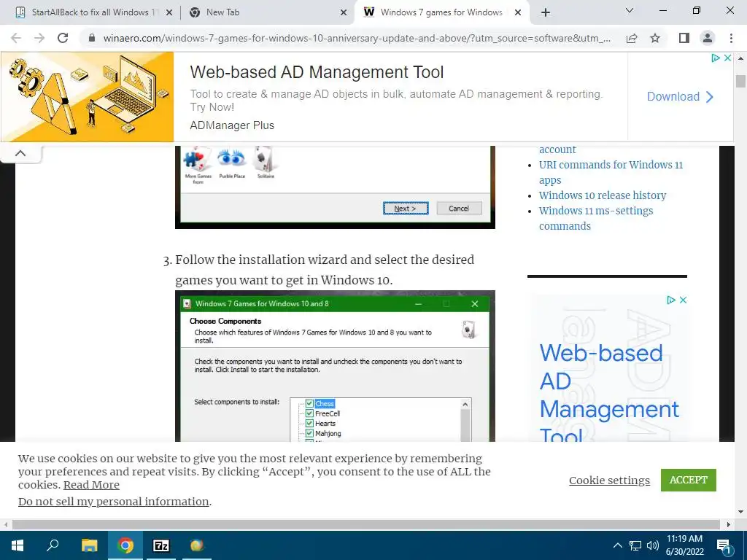Click the browser forward arrow

(x=39, y=38)
